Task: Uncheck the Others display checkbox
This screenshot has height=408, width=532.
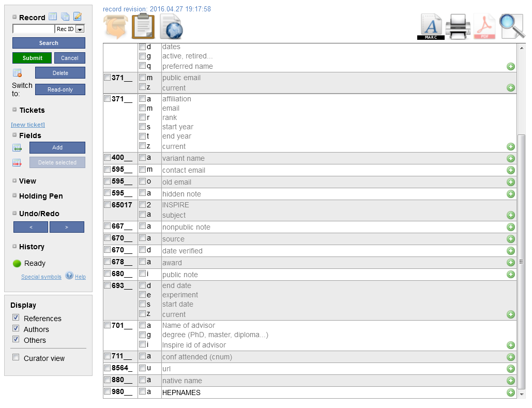Action: [x=16, y=339]
